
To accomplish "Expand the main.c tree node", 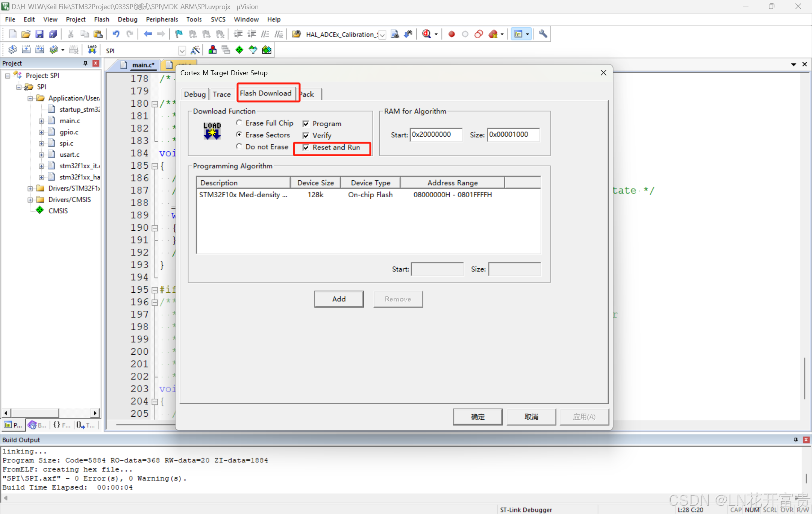I will coord(41,121).
